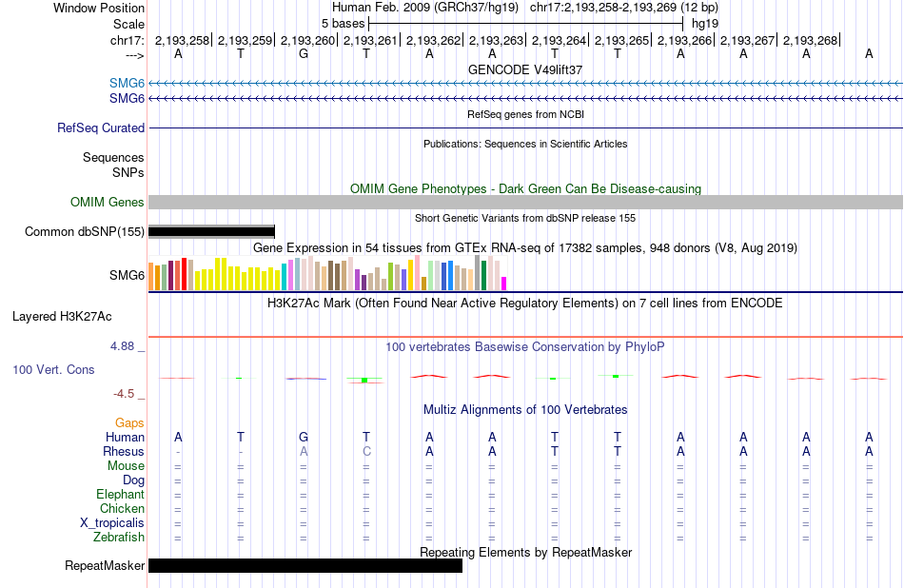The image size is (904, 588).
Task: Click SMG6 label beside GTEx expression chart
Action: click(x=127, y=276)
